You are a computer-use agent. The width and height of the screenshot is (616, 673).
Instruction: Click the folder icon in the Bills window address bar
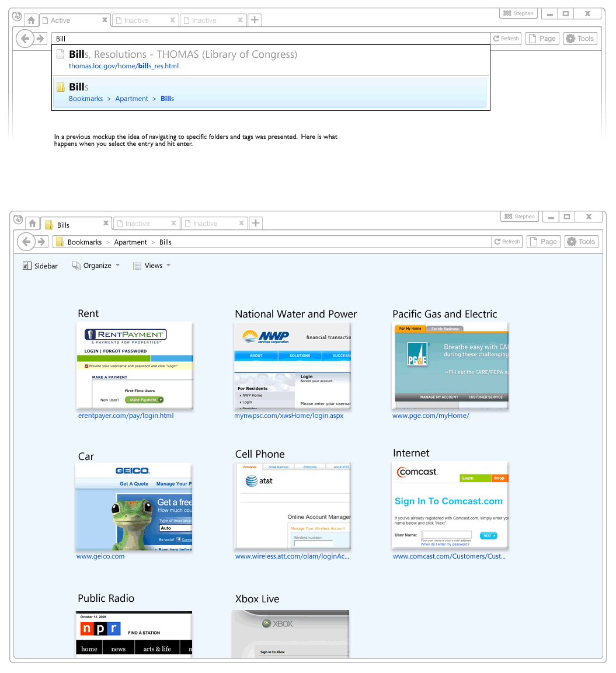point(60,242)
